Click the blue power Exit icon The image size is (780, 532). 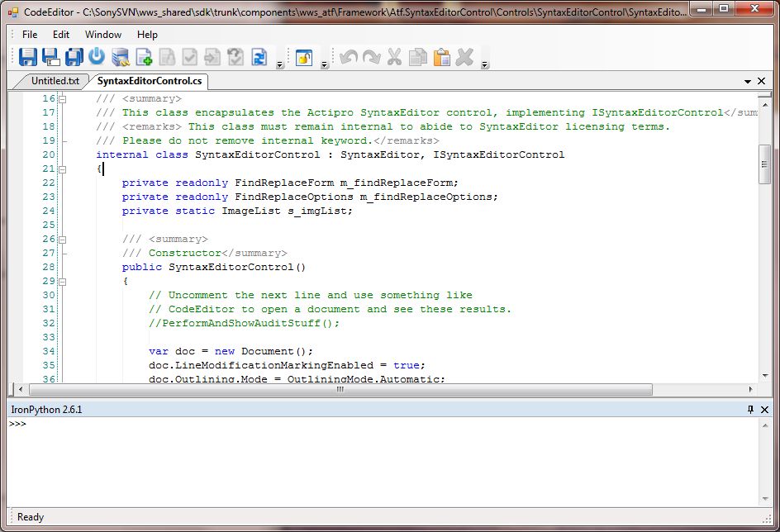tap(97, 56)
